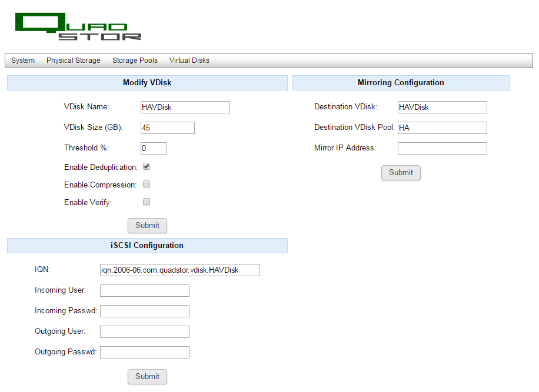The height and width of the screenshot is (392, 539).
Task: Click the VDisk Size (GB): label
Action: coord(93,128)
